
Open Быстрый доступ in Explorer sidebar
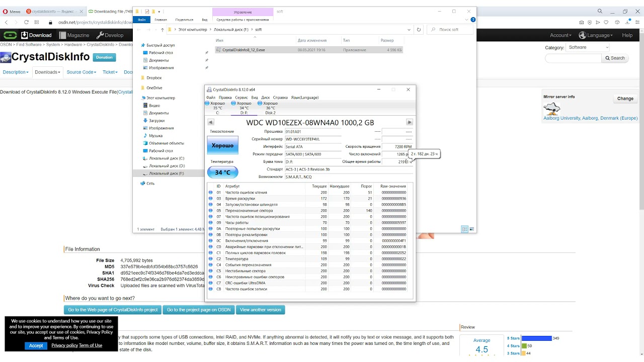[160, 45]
